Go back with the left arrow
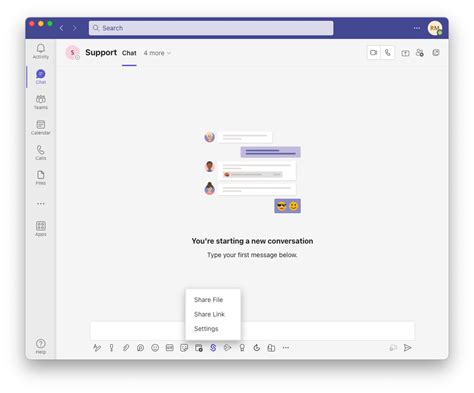 click(61, 28)
